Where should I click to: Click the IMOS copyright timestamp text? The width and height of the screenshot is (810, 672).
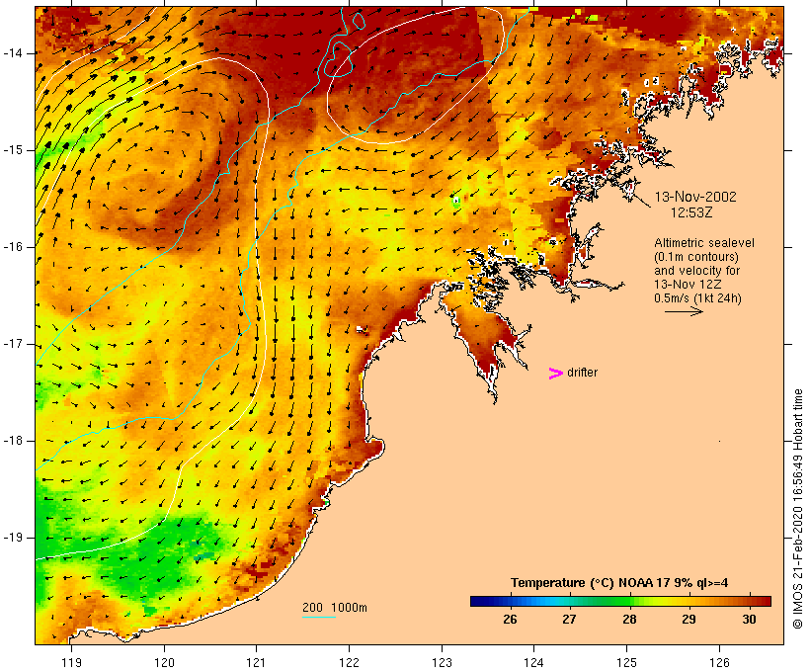click(797, 509)
